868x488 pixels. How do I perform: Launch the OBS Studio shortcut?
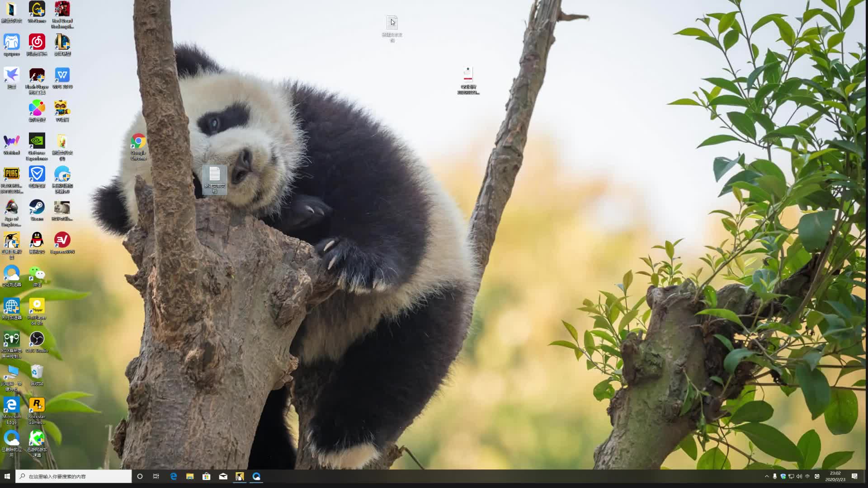point(37,339)
